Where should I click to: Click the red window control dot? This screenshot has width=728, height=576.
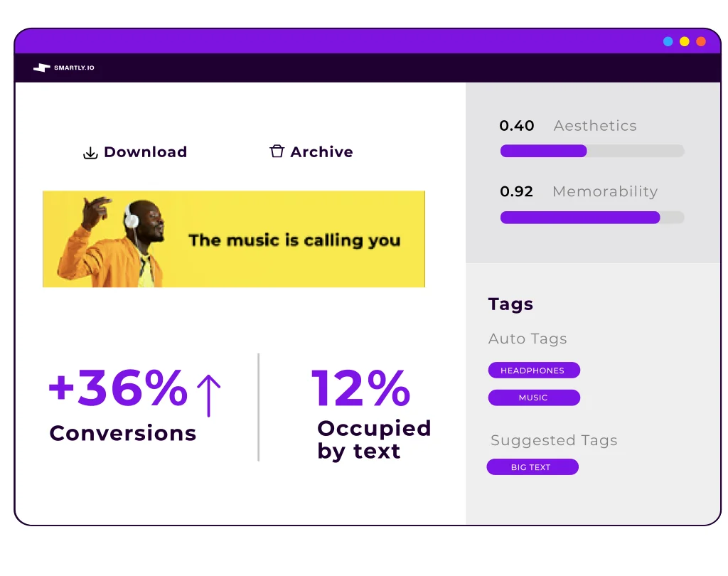700,41
